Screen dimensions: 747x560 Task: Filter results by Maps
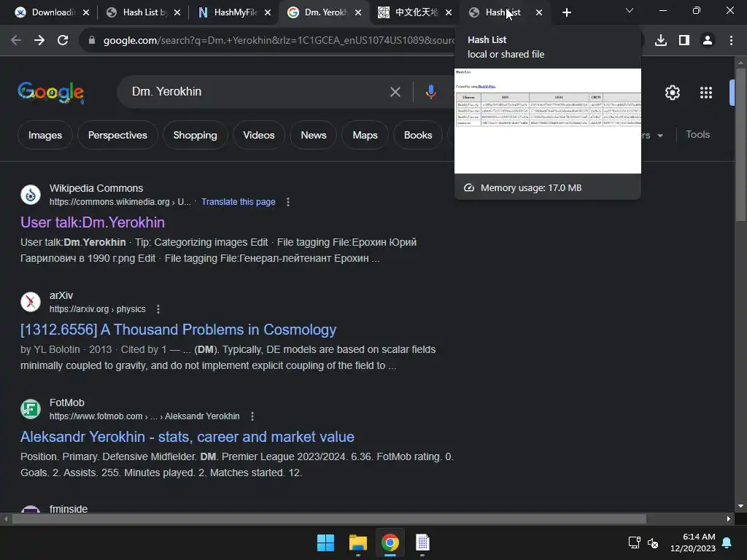[365, 135]
